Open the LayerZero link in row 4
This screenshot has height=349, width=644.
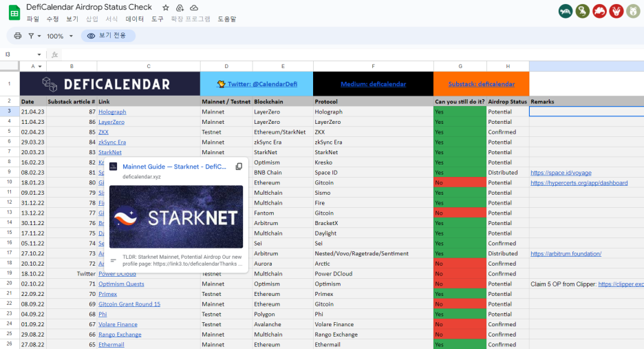(111, 122)
